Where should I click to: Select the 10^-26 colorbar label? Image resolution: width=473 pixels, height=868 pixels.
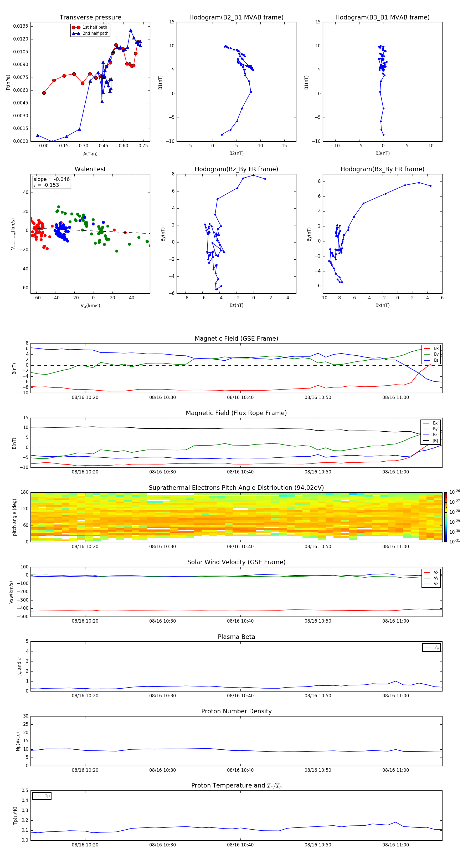[455, 492]
